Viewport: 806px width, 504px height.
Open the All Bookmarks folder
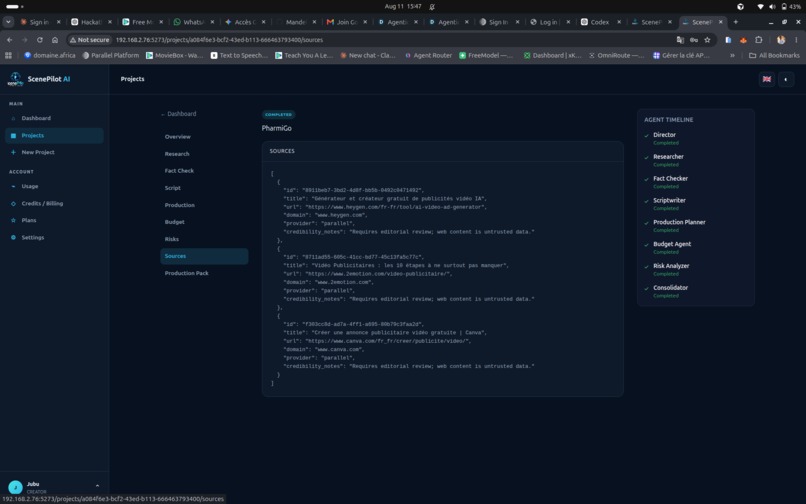(774, 56)
